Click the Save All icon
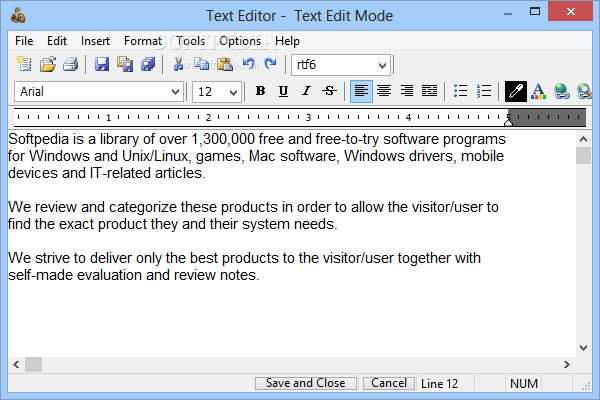The image size is (600, 400). click(148, 64)
